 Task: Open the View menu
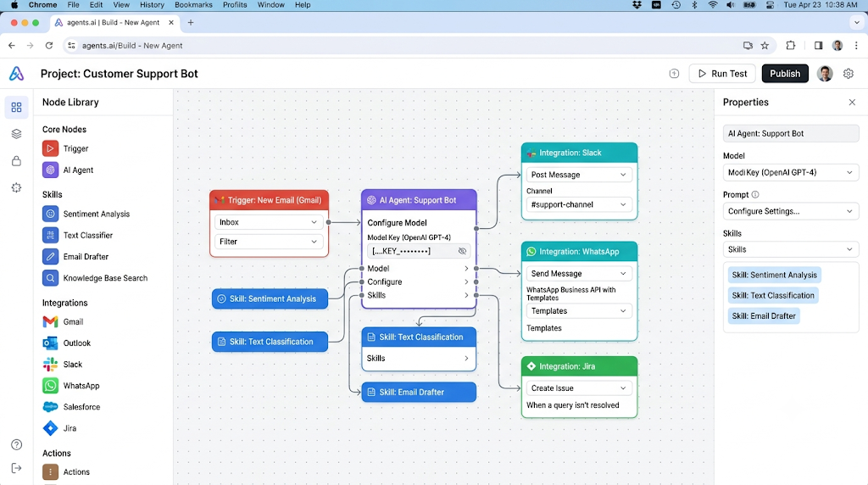(121, 4)
